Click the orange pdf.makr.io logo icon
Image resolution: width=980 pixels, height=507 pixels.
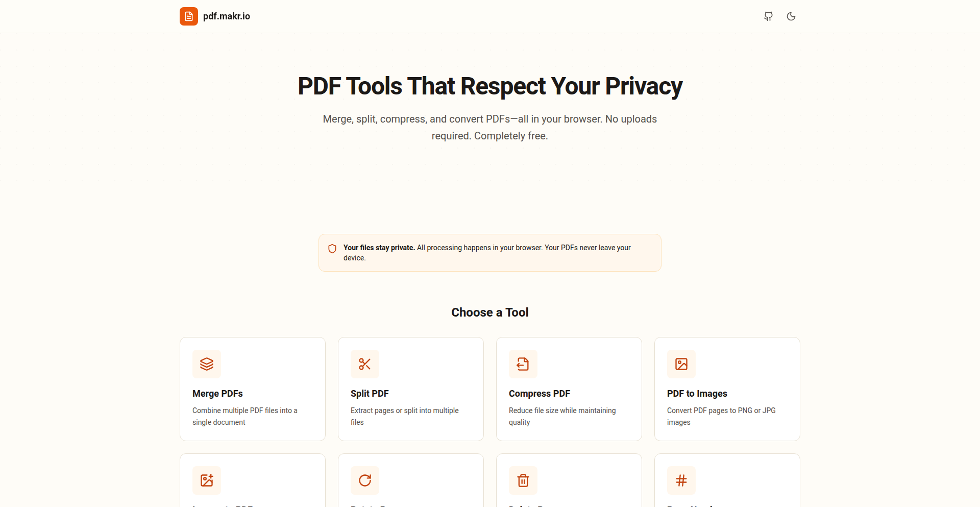point(188,16)
